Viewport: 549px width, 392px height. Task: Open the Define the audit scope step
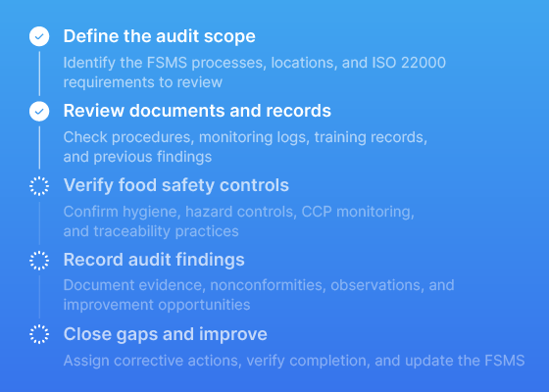pyautogui.click(x=159, y=36)
